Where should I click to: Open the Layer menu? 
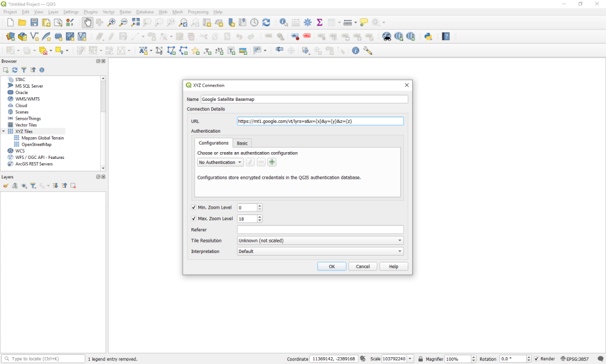point(54,12)
